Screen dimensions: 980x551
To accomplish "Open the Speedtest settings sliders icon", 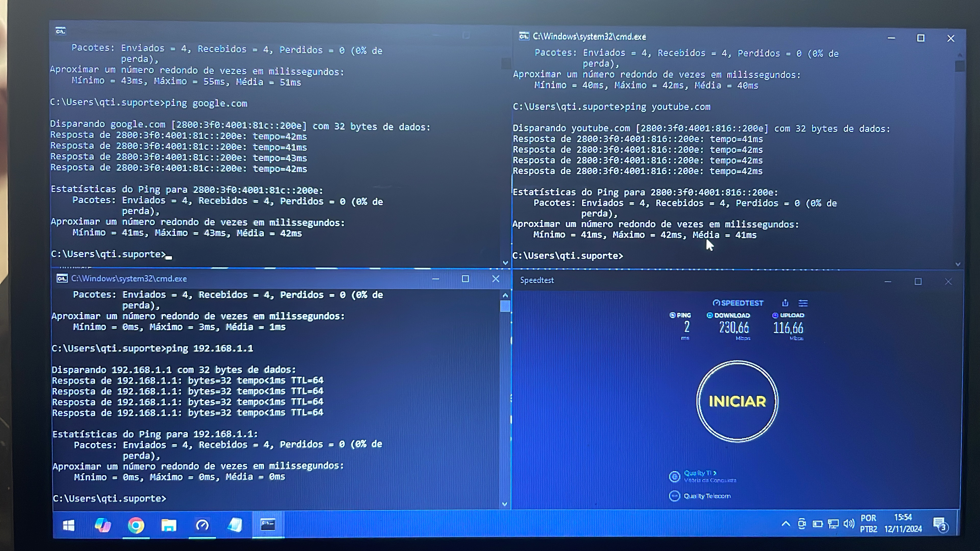I will point(803,303).
